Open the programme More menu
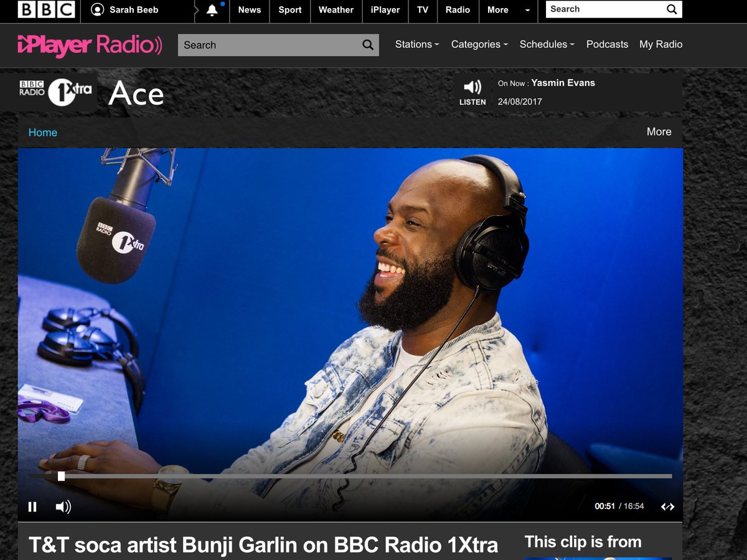Image resolution: width=747 pixels, height=560 pixels. pos(659,132)
